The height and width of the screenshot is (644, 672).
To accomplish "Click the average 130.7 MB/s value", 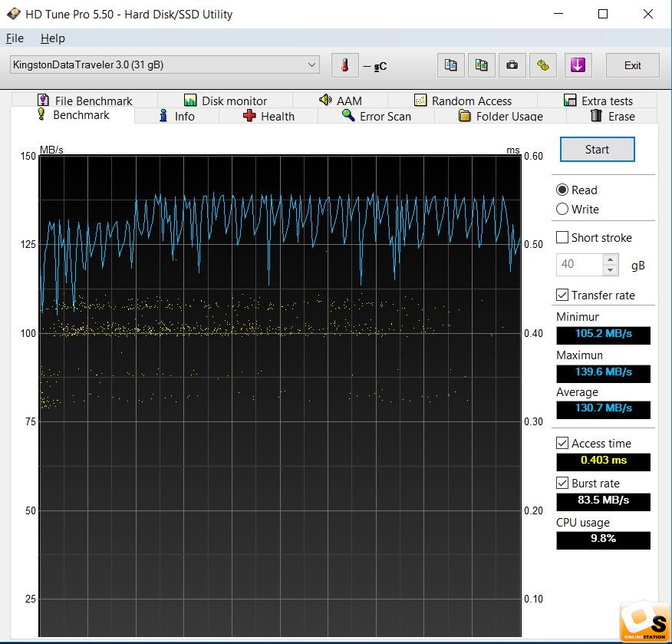I will click(x=603, y=409).
